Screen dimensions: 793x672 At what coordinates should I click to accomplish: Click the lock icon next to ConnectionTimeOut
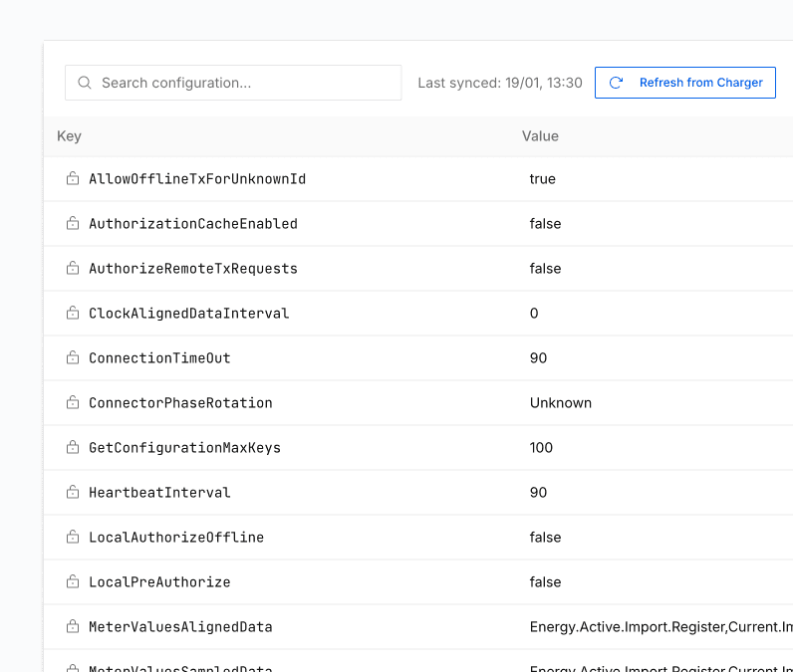pos(73,357)
